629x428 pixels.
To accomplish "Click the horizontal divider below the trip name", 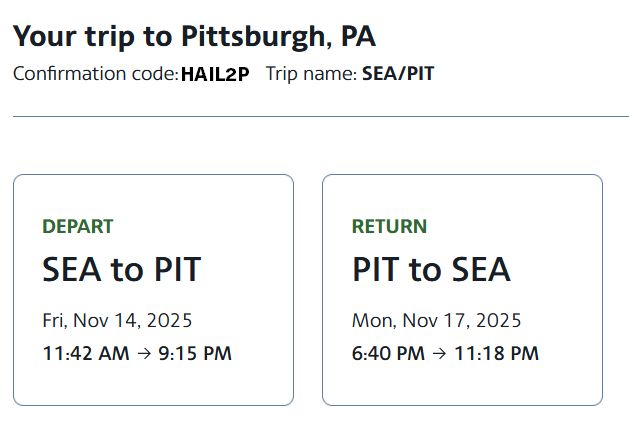I will [x=320, y=117].
